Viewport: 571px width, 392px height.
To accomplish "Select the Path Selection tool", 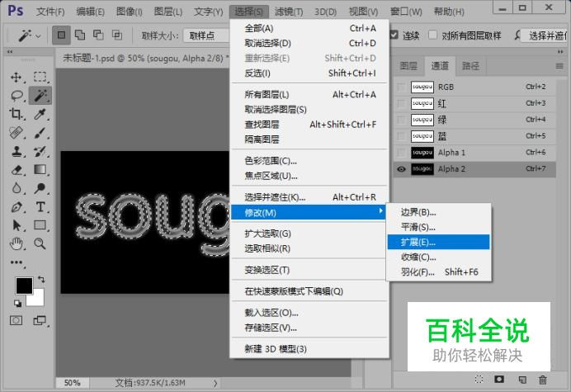I will tap(16, 225).
